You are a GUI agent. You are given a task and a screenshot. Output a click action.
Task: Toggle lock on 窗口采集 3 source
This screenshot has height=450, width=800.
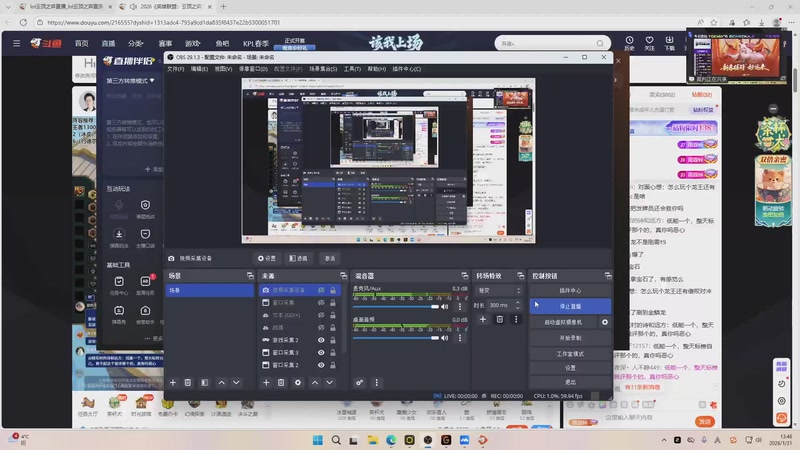tap(333, 352)
